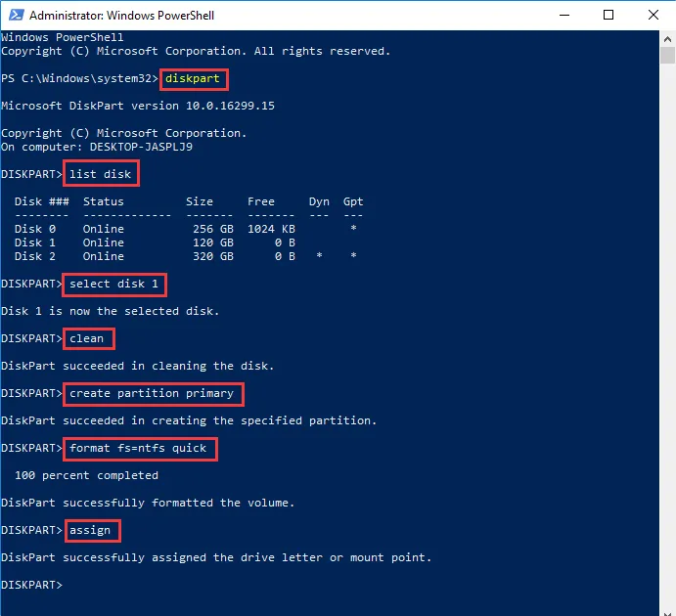
Task: Click 'DiskPart successfully formatted the volume.' line
Action: (148, 503)
